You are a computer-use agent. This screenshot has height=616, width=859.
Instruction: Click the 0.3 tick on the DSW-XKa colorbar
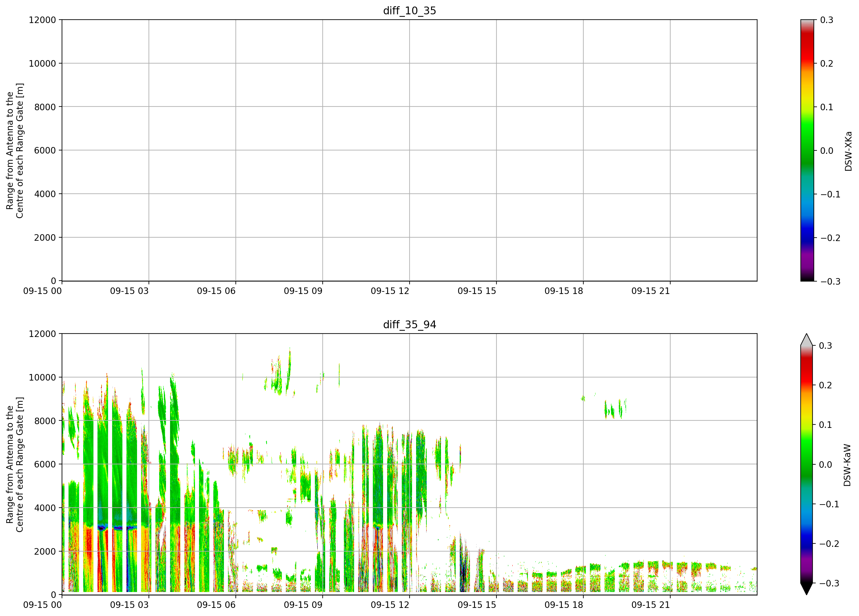click(x=827, y=20)
